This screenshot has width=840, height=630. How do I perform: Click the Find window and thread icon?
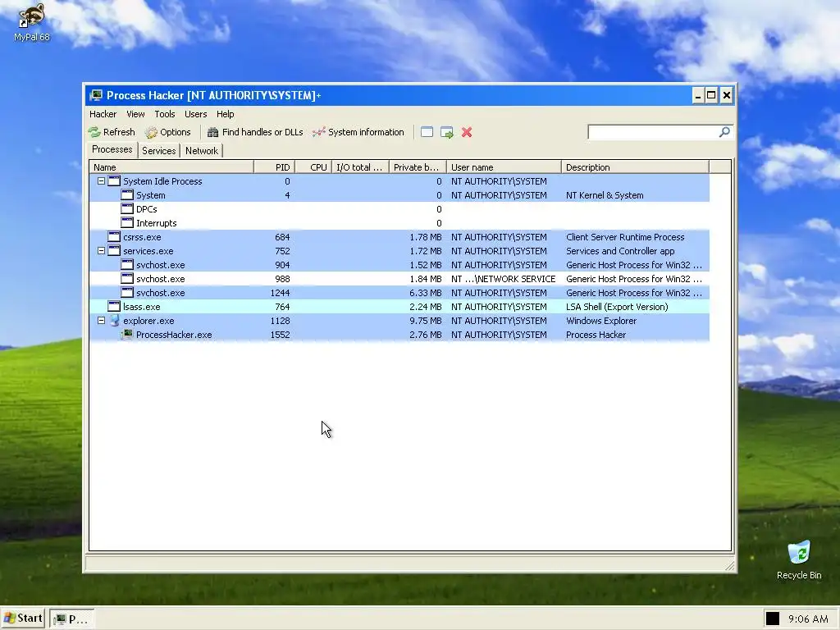(x=447, y=132)
